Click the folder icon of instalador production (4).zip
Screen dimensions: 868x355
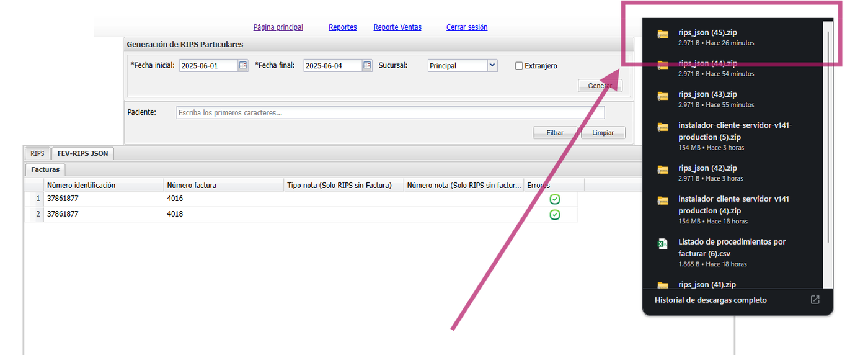[x=663, y=200]
